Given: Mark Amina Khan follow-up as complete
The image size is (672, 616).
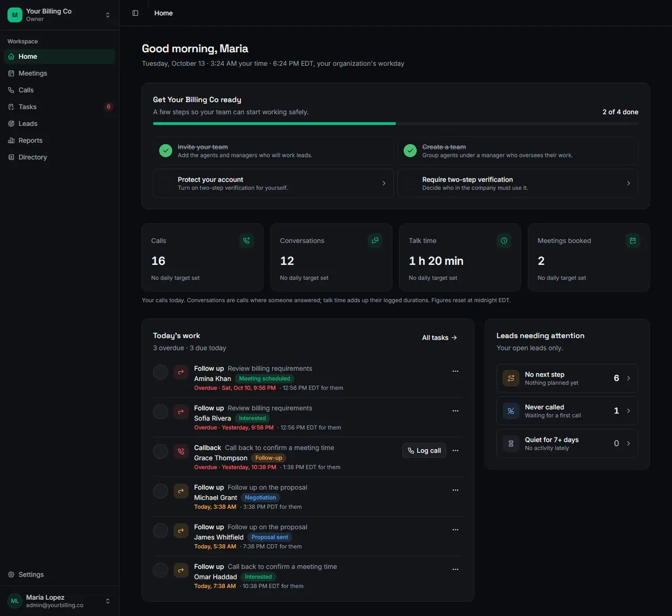Looking at the screenshot, I should click(161, 372).
